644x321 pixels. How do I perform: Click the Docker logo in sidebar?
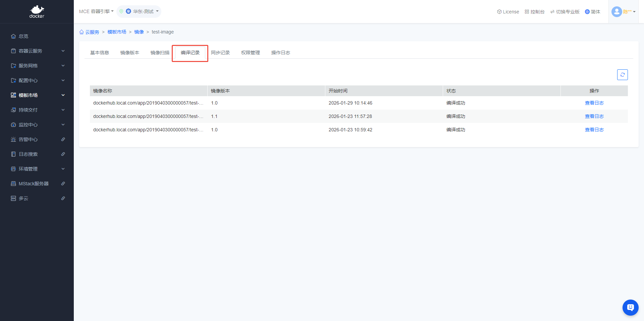(x=37, y=12)
